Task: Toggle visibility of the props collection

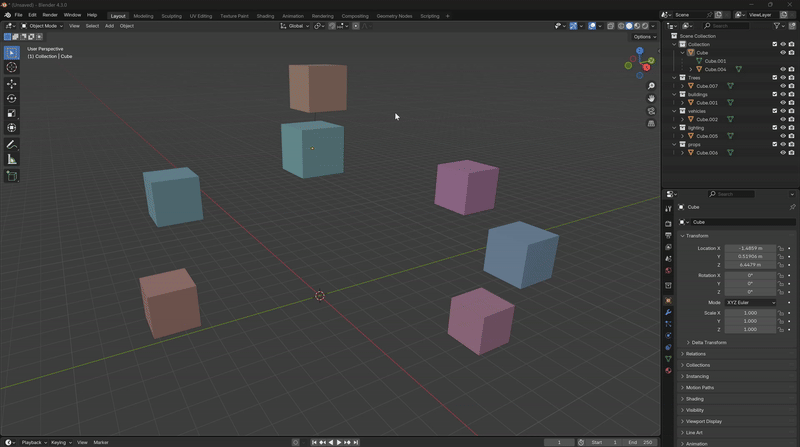Action: click(783, 144)
